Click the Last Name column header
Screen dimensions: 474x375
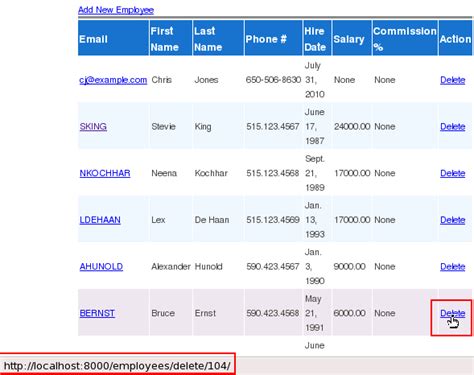[x=218, y=38]
